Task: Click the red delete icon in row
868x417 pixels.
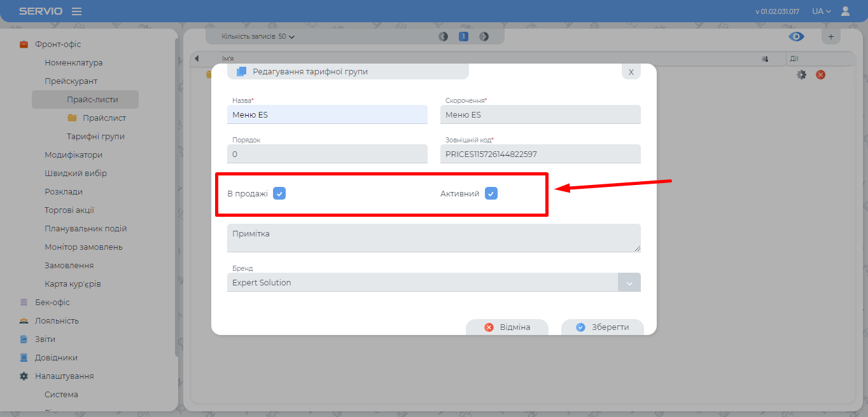Action: [x=820, y=74]
